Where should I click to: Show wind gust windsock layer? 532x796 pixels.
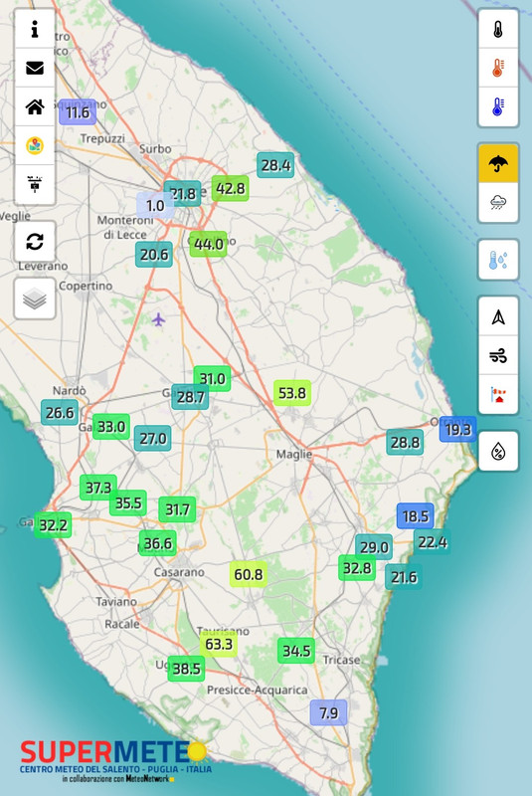pos(498,394)
